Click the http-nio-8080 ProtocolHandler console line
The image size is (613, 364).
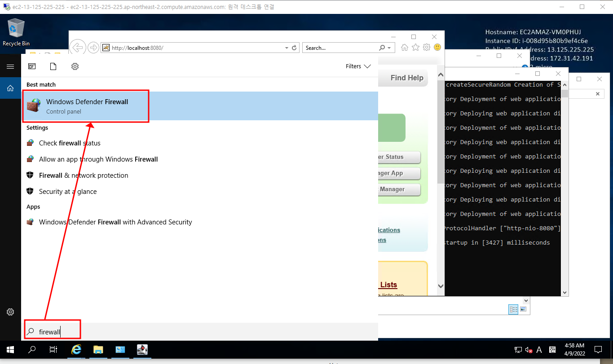click(503, 228)
